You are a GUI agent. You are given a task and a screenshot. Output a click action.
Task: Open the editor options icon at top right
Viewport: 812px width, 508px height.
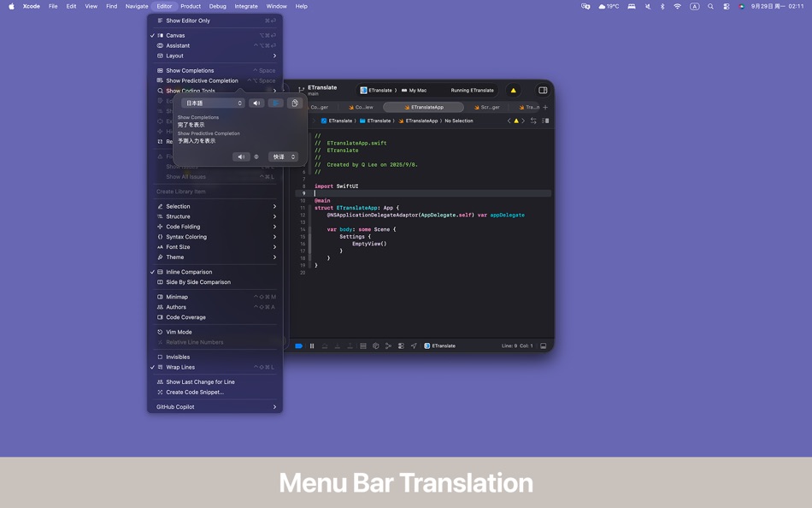[542, 89]
